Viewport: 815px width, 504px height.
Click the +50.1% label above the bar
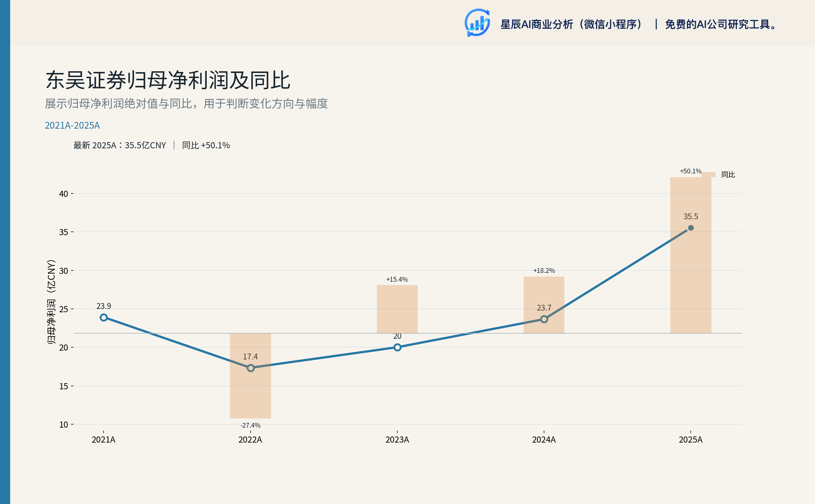click(691, 171)
